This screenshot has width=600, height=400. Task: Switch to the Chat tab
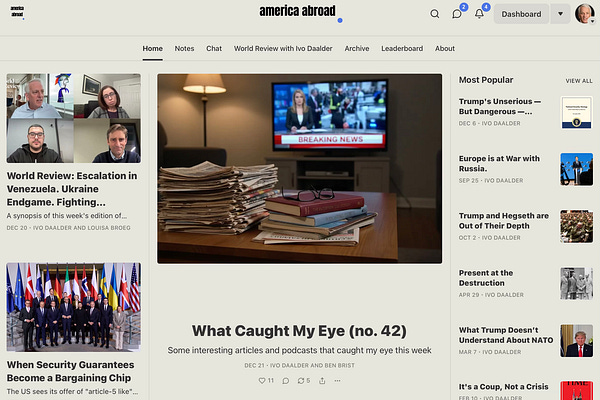pyautogui.click(x=214, y=49)
